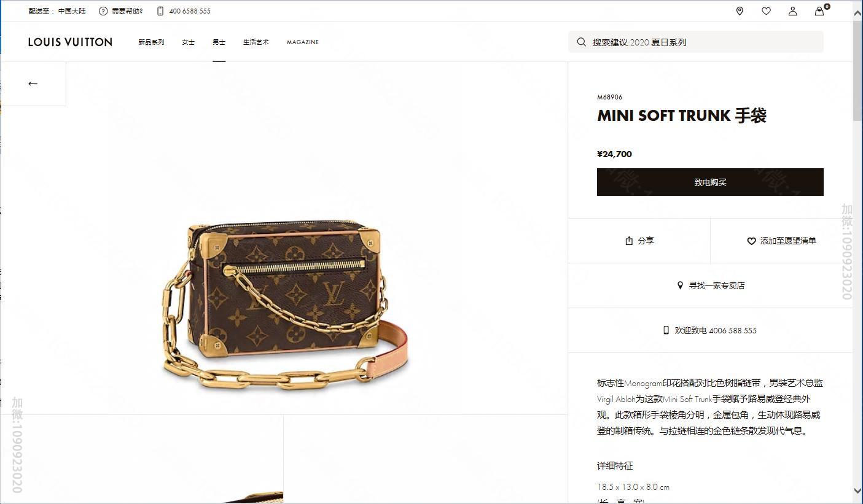Click the search magnifier icon
The width and height of the screenshot is (863, 504).
coord(581,42)
